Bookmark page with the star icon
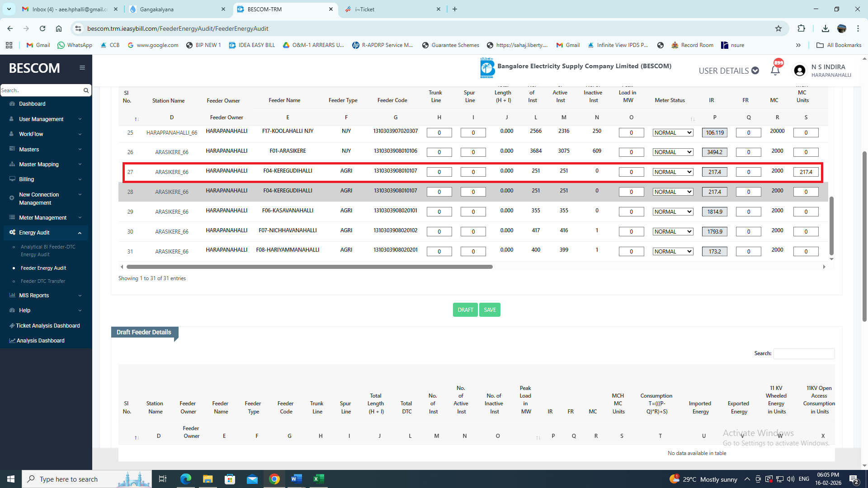 778,28
